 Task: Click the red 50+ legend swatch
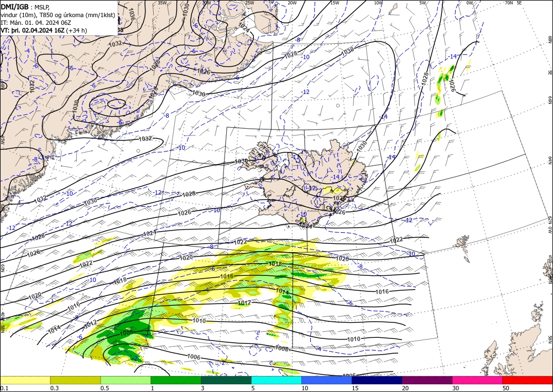[528, 380]
